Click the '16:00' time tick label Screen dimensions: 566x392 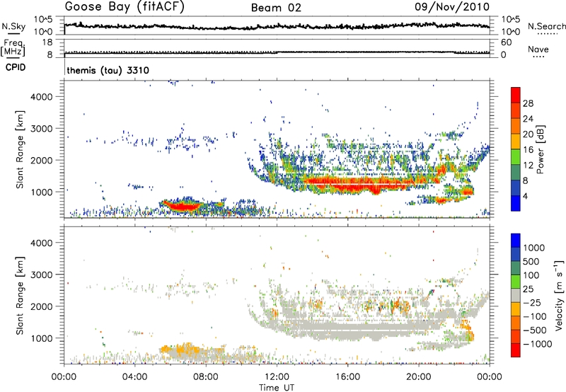(347, 377)
